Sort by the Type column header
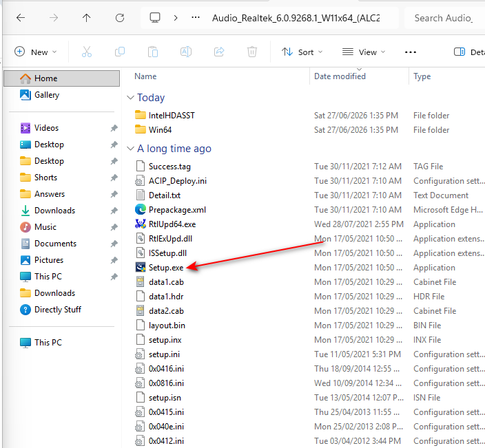485x448 pixels. tap(422, 76)
